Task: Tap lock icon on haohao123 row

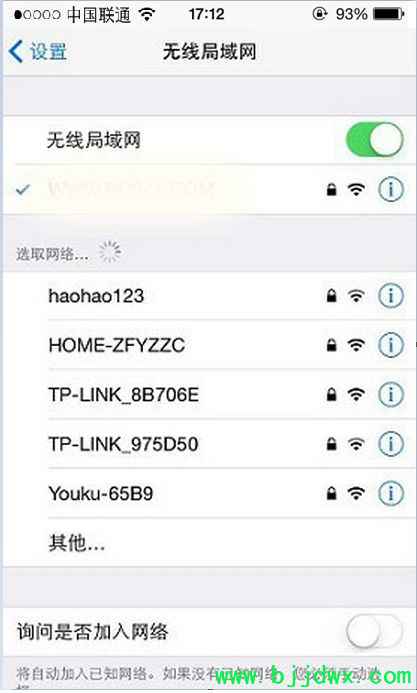Action: point(331,295)
